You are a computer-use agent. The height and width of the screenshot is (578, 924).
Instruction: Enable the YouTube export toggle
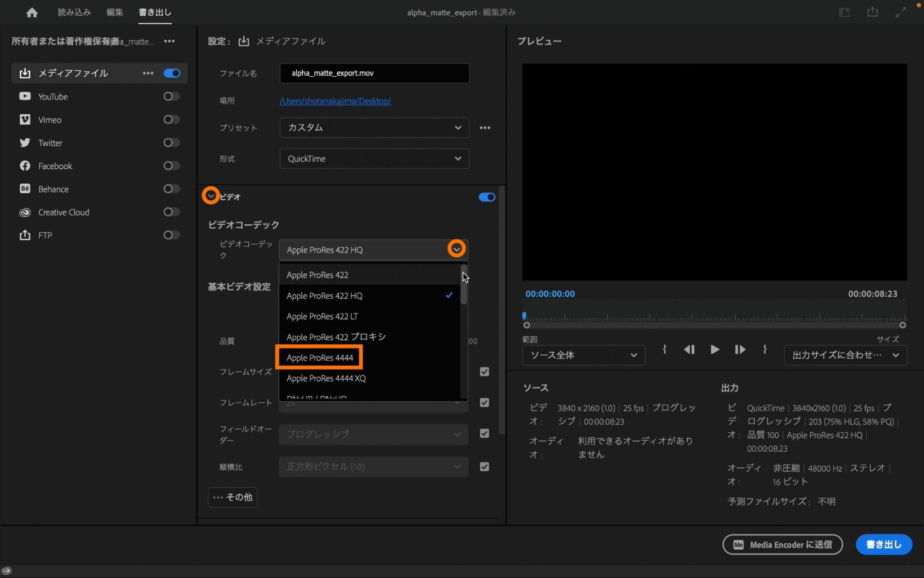[x=171, y=96]
